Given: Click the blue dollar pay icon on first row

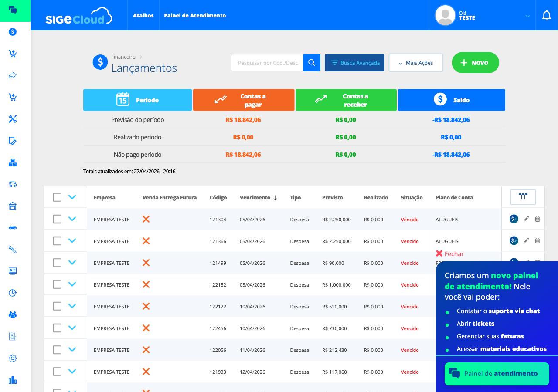Looking at the screenshot, I should (514, 219).
